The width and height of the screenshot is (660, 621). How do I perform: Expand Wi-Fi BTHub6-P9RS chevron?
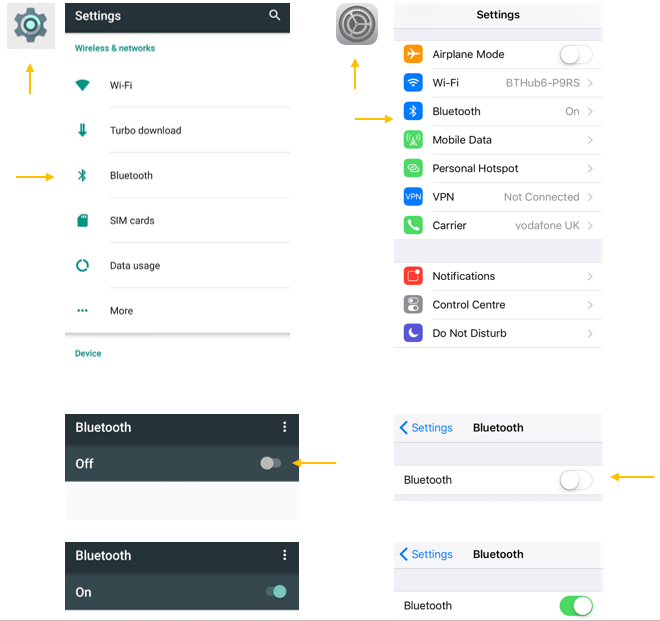click(590, 83)
